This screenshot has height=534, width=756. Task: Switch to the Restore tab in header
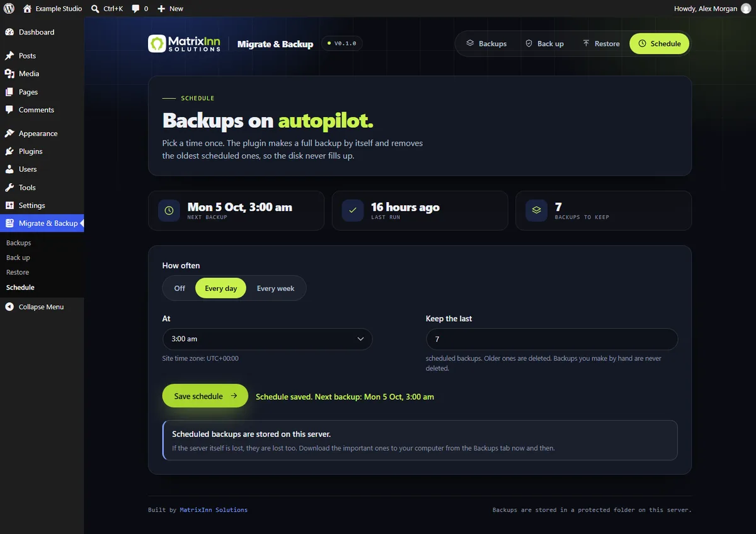pyautogui.click(x=601, y=43)
